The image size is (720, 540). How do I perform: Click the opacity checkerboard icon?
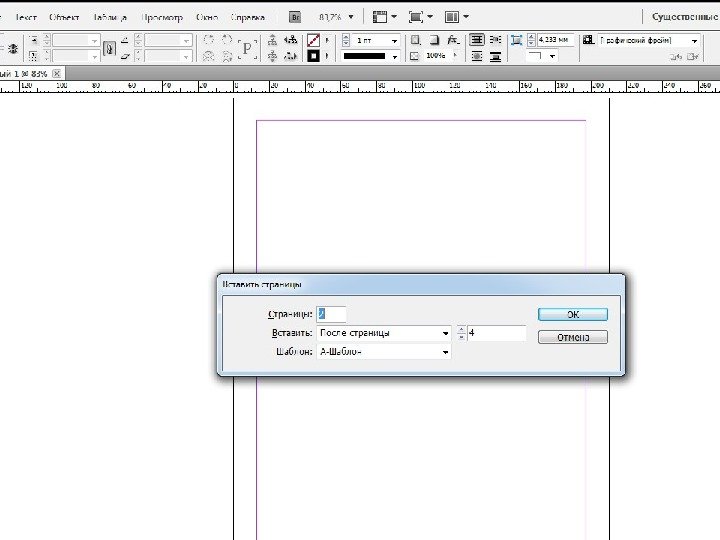click(x=414, y=56)
